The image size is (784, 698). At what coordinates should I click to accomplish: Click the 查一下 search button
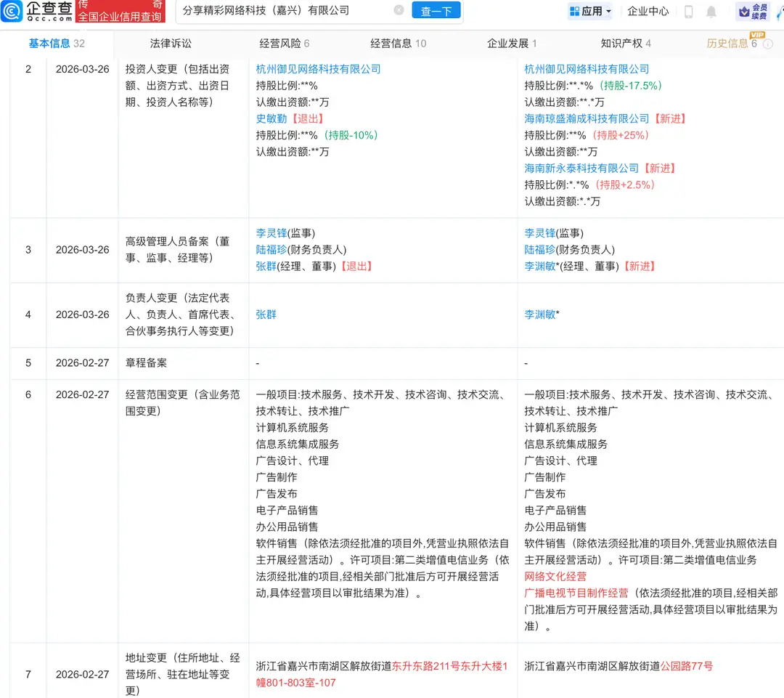tap(436, 10)
